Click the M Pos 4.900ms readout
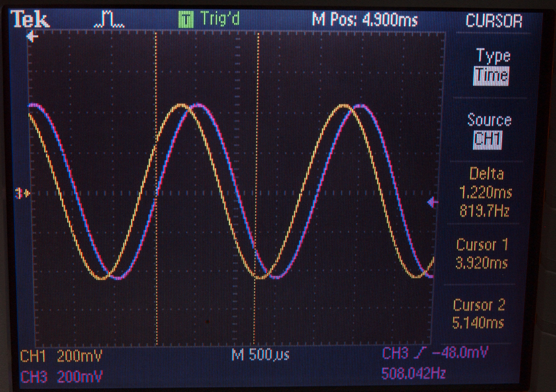Viewport: 556px width, 392px height. click(x=365, y=19)
